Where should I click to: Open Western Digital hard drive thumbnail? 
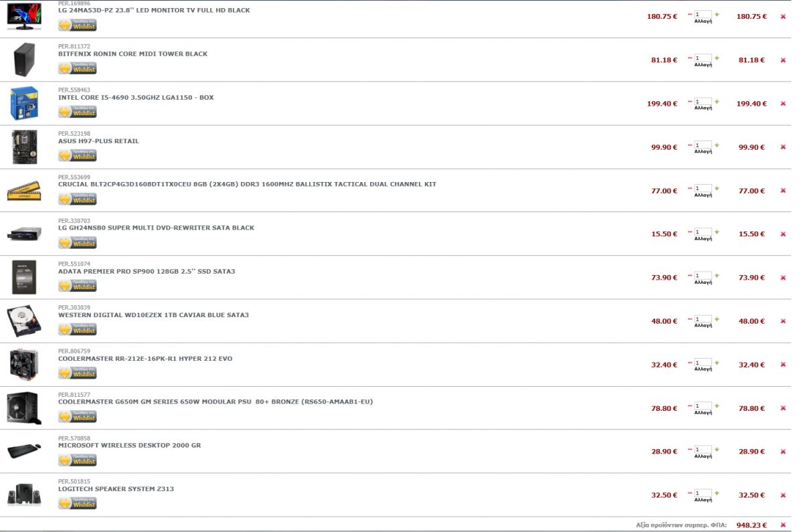pyautogui.click(x=24, y=321)
